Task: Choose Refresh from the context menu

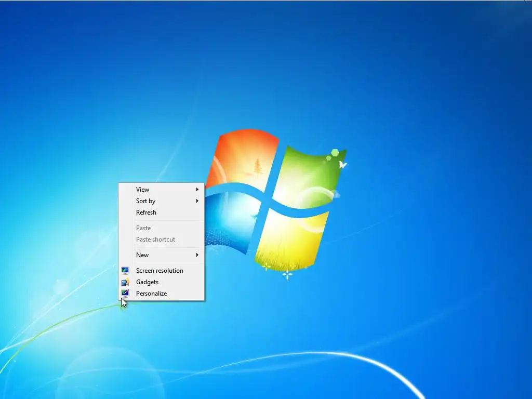Action: click(162, 212)
